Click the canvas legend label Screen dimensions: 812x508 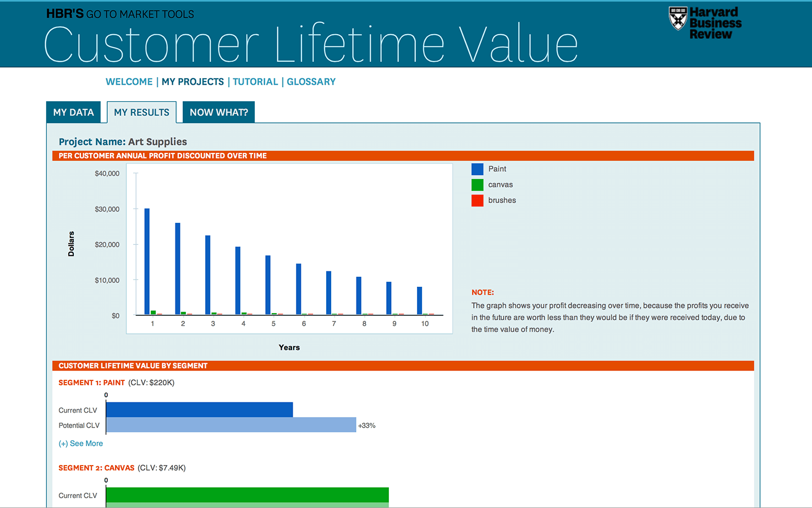tap(501, 185)
